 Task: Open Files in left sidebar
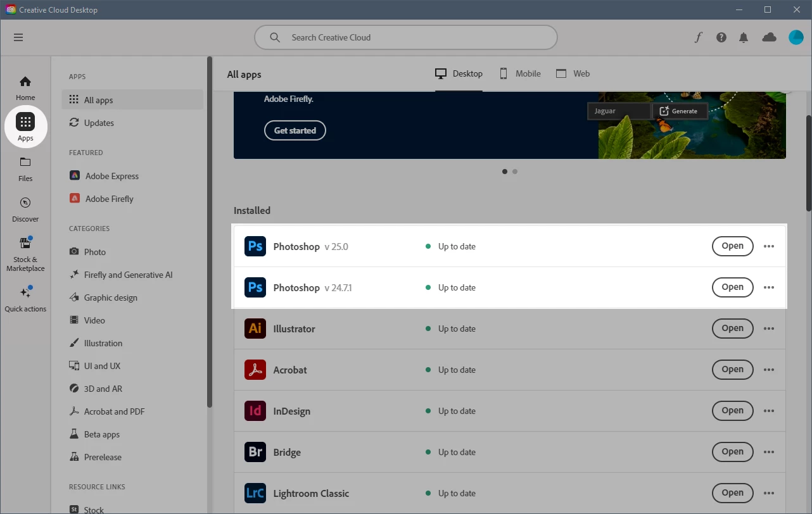(25, 169)
